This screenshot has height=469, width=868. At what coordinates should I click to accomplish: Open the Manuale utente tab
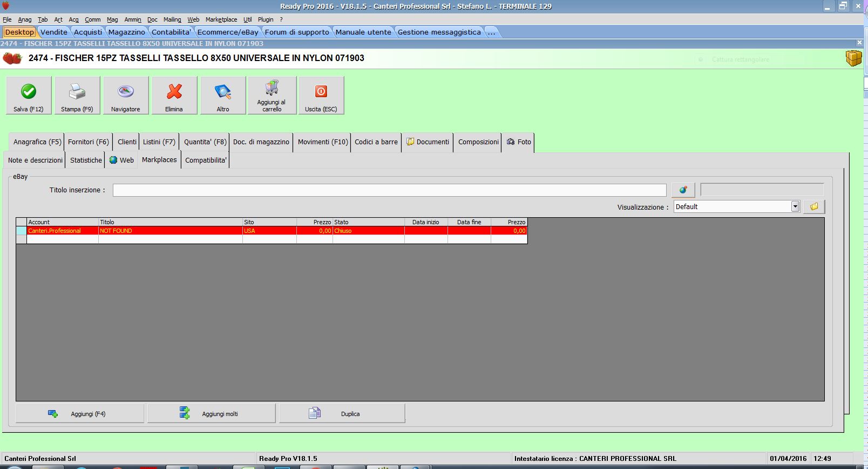point(363,32)
